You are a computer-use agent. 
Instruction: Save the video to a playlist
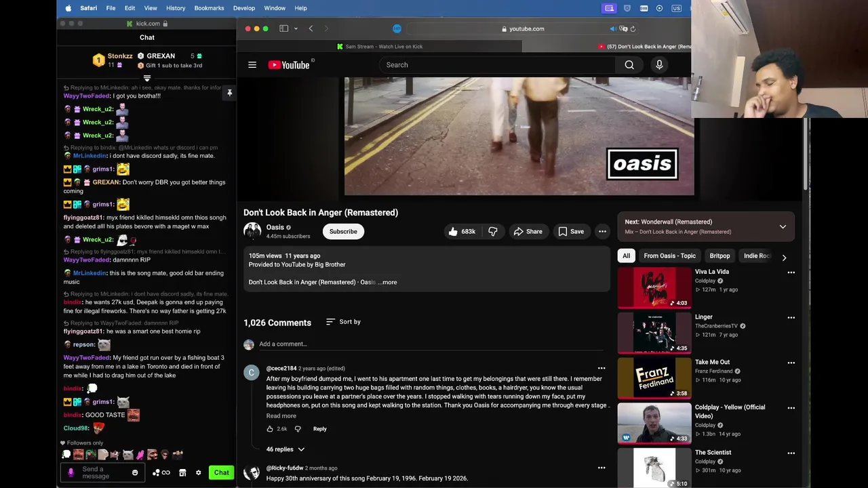pyautogui.click(x=571, y=232)
